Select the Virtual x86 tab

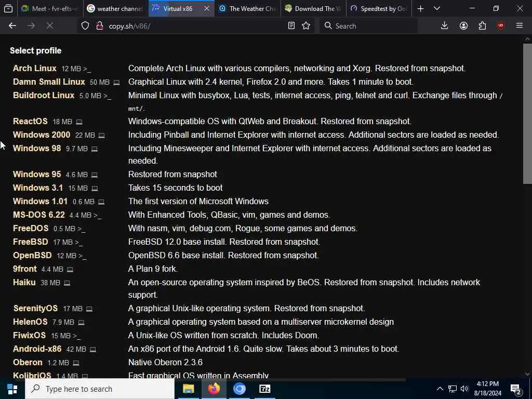coord(178,8)
